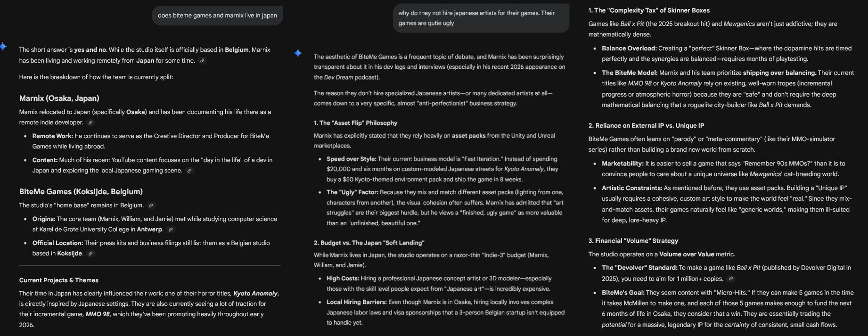Viewport: 868px width, 336px height.
Task: Click the bold label "Remote Work:"
Action: [x=52, y=136]
